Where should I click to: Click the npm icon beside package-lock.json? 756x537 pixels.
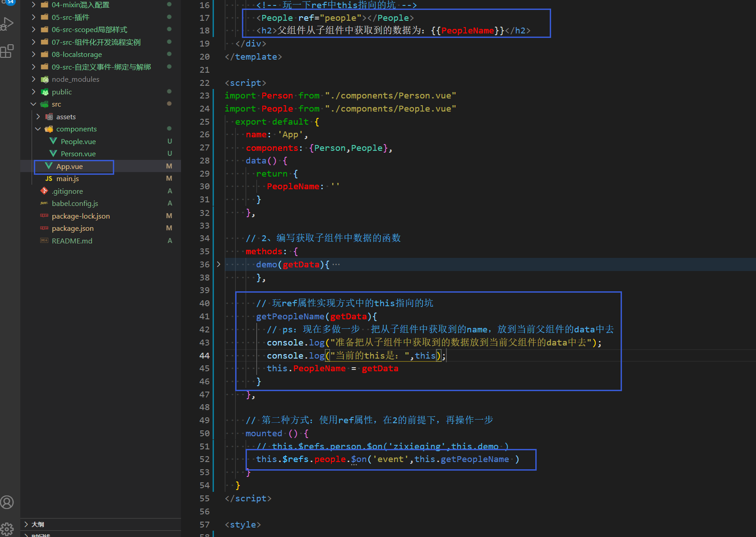point(44,215)
